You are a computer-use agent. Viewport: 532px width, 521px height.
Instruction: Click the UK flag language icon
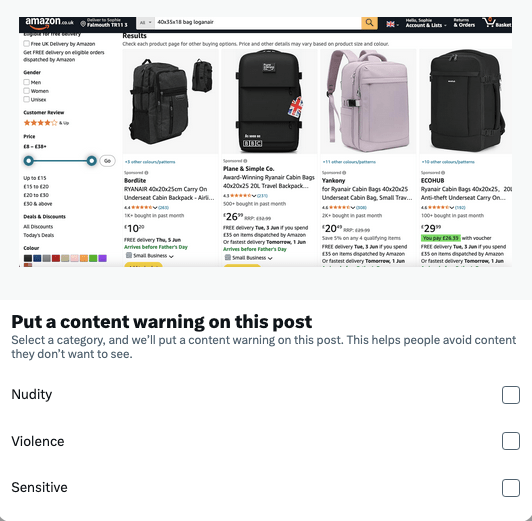391,24
